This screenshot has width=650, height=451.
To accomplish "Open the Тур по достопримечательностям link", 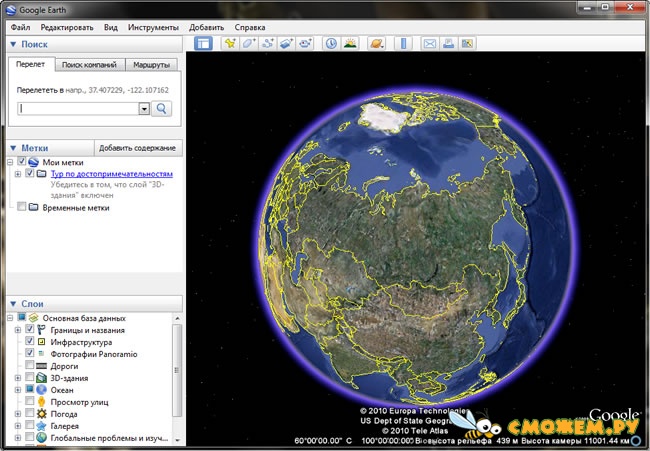I will click(112, 174).
